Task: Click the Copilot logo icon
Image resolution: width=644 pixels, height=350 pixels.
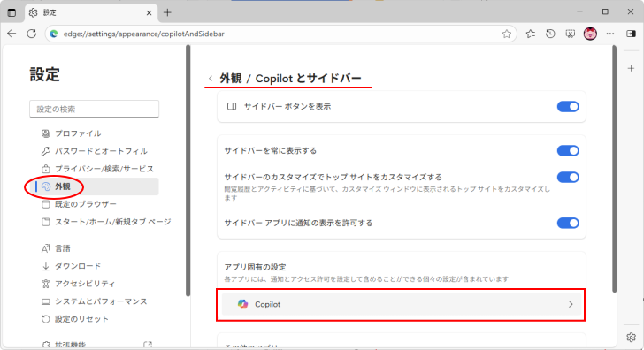Action: point(242,304)
